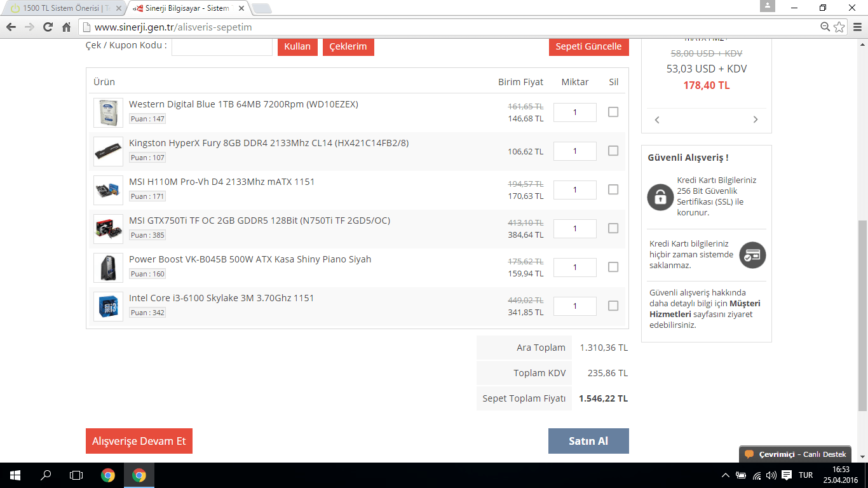Edit quantity for Kingston HyperX Fury
The image size is (868, 488).
575,151
